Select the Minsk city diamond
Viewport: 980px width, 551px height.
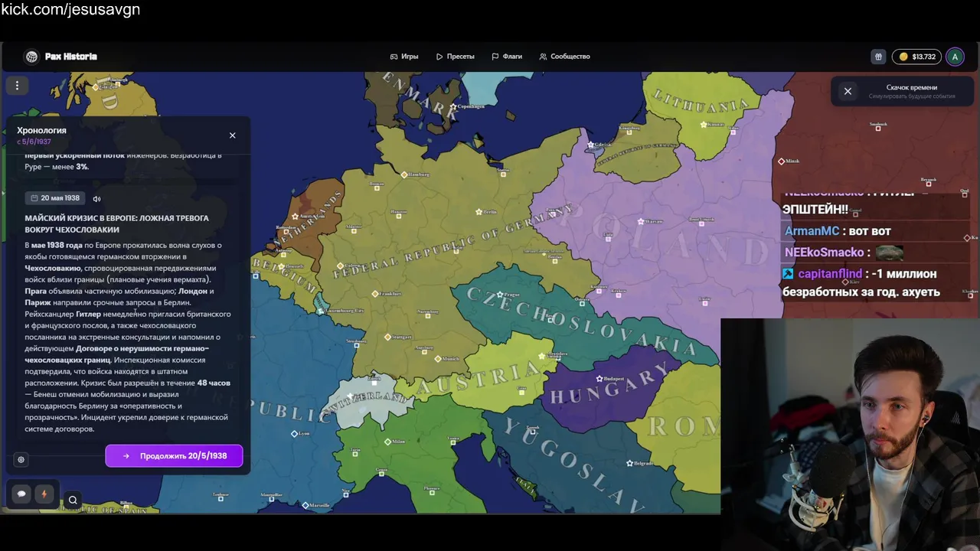click(781, 161)
